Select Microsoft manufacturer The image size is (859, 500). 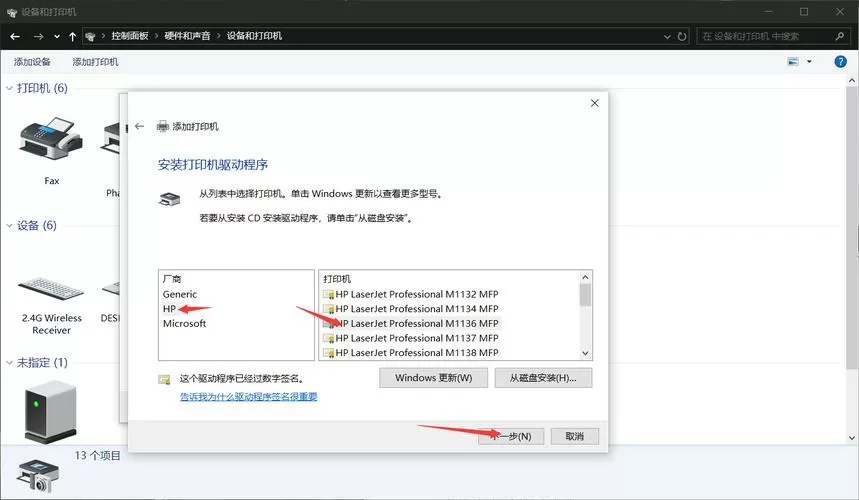[184, 324]
